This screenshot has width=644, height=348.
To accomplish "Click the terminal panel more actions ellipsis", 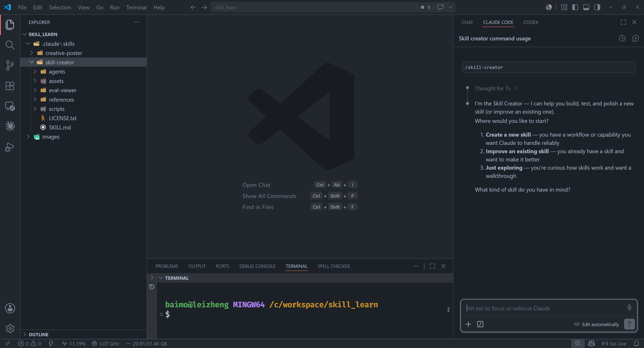I will (x=416, y=266).
